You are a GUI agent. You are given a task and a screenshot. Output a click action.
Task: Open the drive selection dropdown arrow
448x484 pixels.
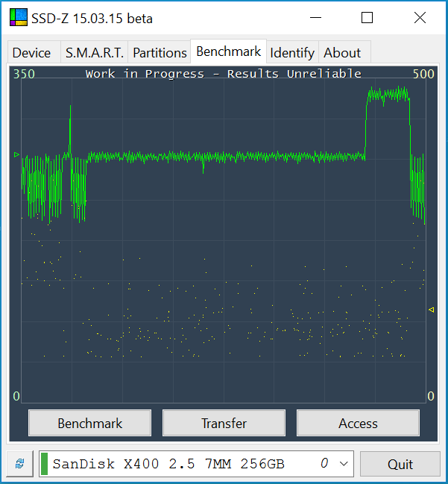point(344,464)
